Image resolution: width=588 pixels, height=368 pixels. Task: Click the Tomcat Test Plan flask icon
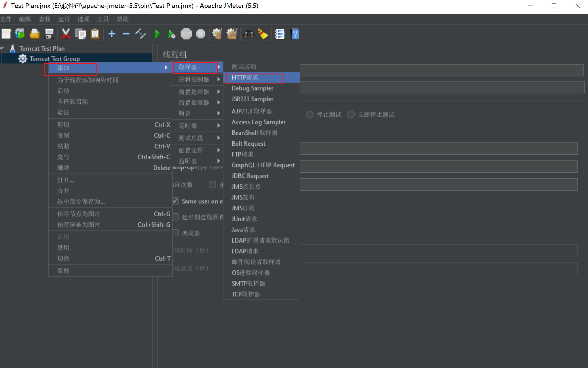point(12,48)
